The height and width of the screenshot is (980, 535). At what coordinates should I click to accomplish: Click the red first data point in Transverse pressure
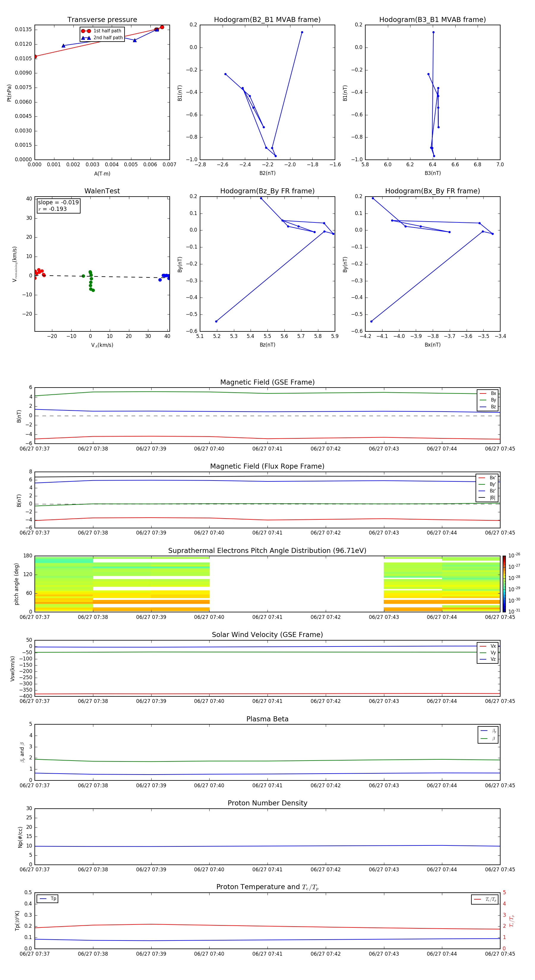tap(35, 57)
